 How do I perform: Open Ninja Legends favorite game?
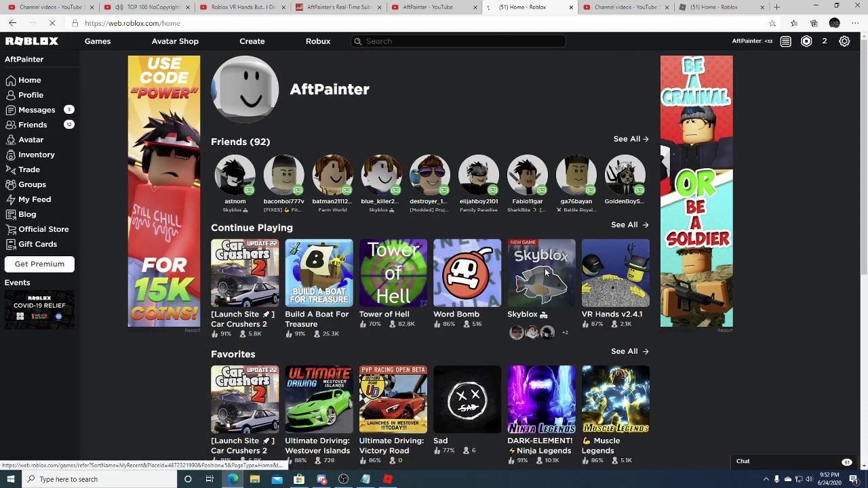pos(541,399)
